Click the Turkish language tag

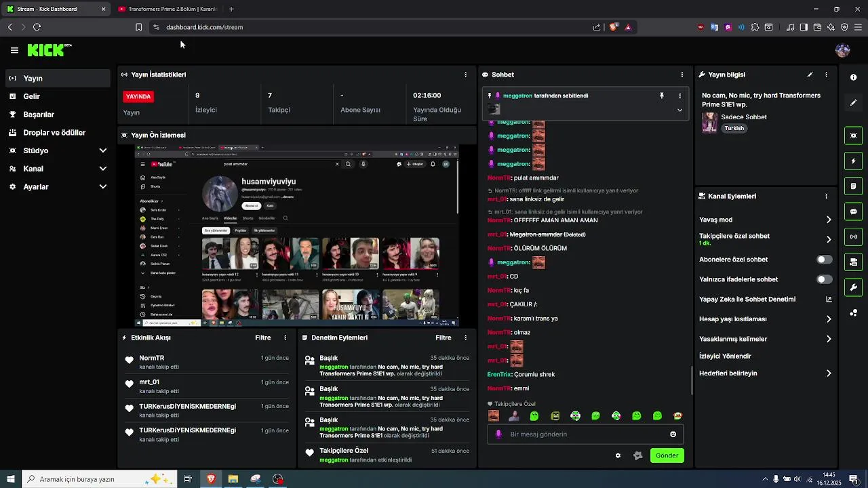click(734, 128)
